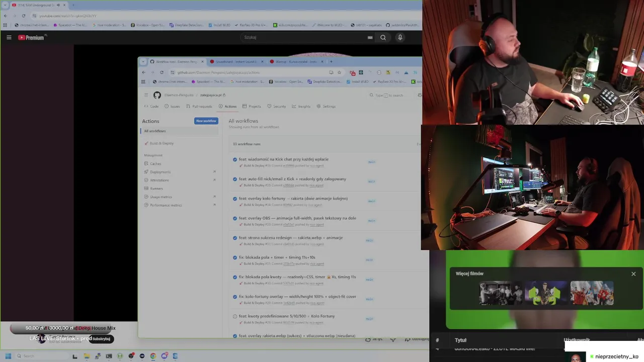Viewport: 644px width, 362px height.
Task: Open the repository Settings tab
Action: click(x=326, y=107)
